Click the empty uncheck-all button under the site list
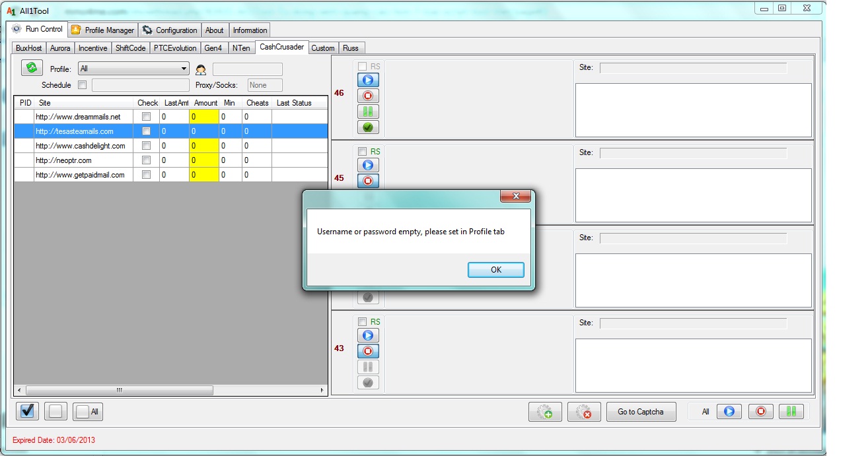Viewport: 868px width, 456px height. 55,411
